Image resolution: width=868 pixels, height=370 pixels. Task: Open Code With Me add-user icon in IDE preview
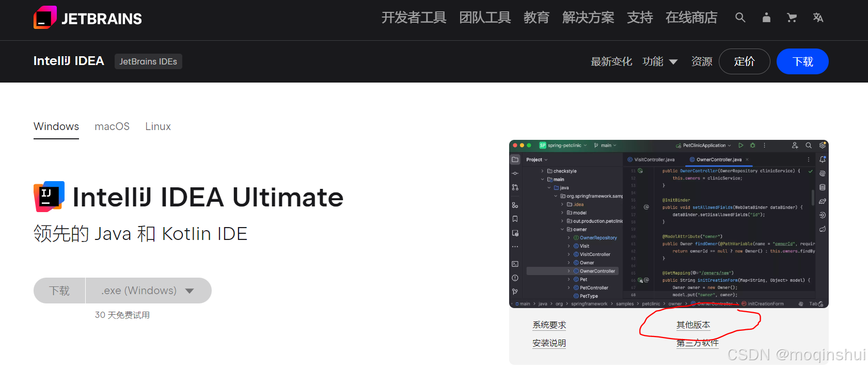795,146
